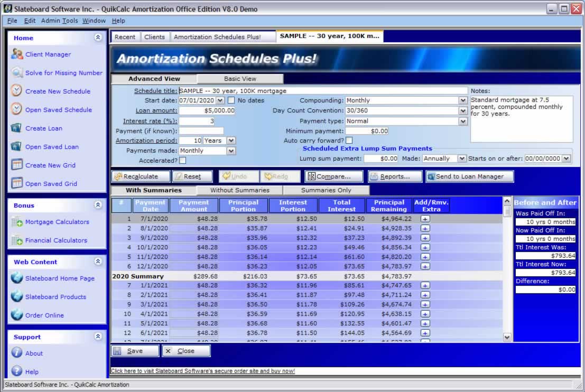The image size is (585, 392).
Task: Click the Slateboard Home Page globe icon
Action: pos(17,278)
